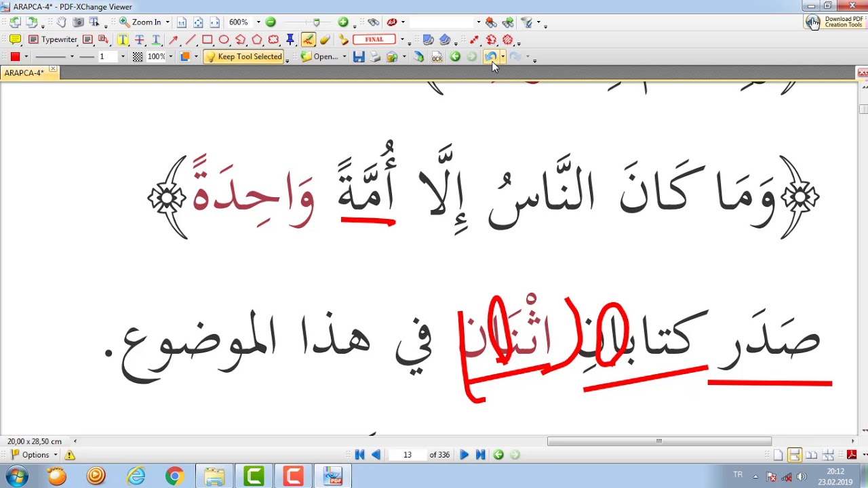Click the Print icon

[375, 57]
